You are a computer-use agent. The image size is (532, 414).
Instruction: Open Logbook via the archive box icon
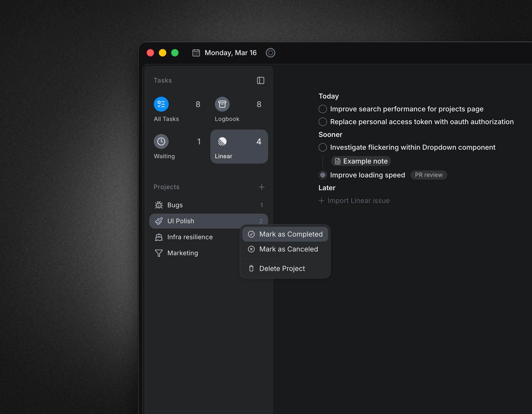[x=222, y=104]
